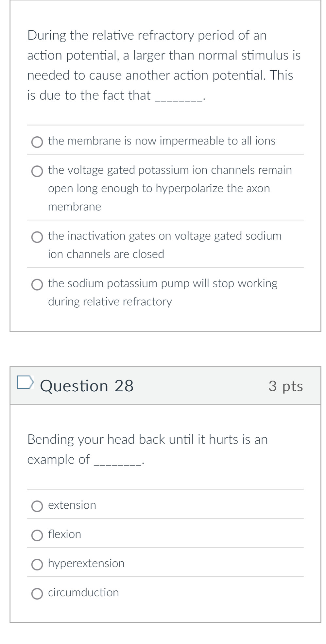
Task: Select radio button for 'membrane is now impermeable'
Action: click(37, 143)
